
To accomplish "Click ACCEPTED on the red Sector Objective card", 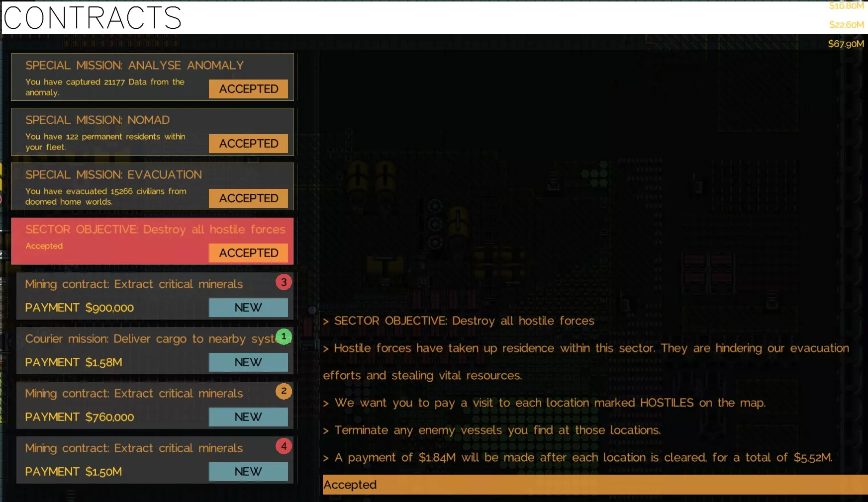I will (248, 253).
